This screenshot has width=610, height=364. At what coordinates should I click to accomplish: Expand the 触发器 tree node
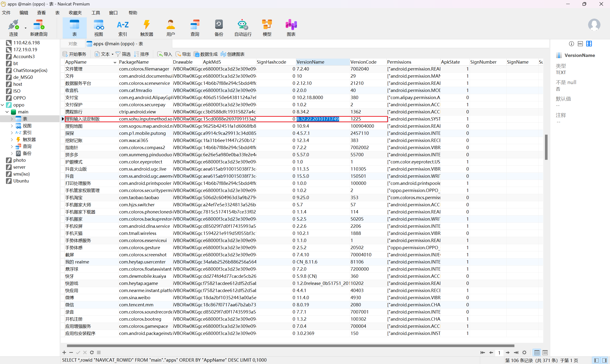point(12,140)
